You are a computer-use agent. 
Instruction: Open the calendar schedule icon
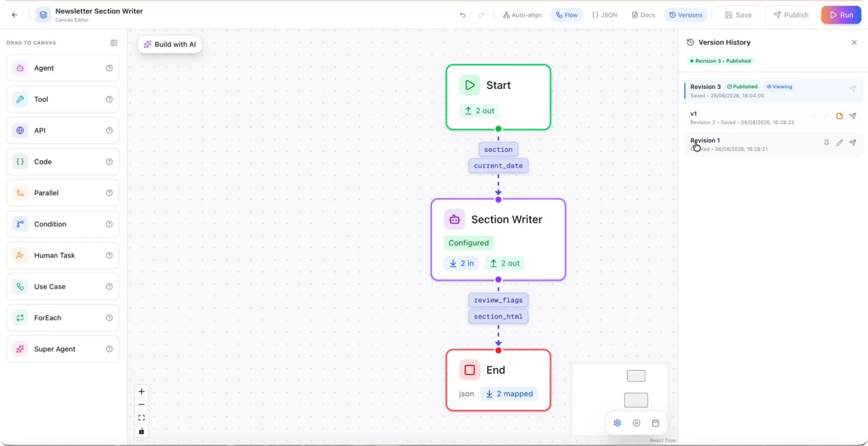(x=655, y=423)
